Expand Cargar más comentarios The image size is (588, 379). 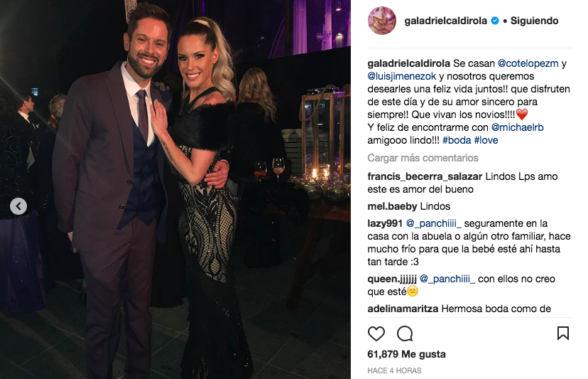pyautogui.click(x=423, y=158)
